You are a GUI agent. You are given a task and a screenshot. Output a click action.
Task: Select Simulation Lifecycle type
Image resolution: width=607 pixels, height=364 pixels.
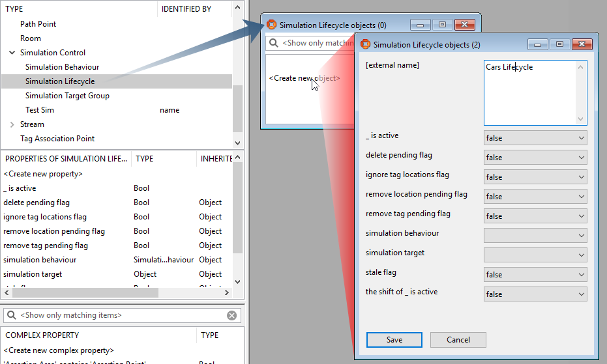coord(117,81)
